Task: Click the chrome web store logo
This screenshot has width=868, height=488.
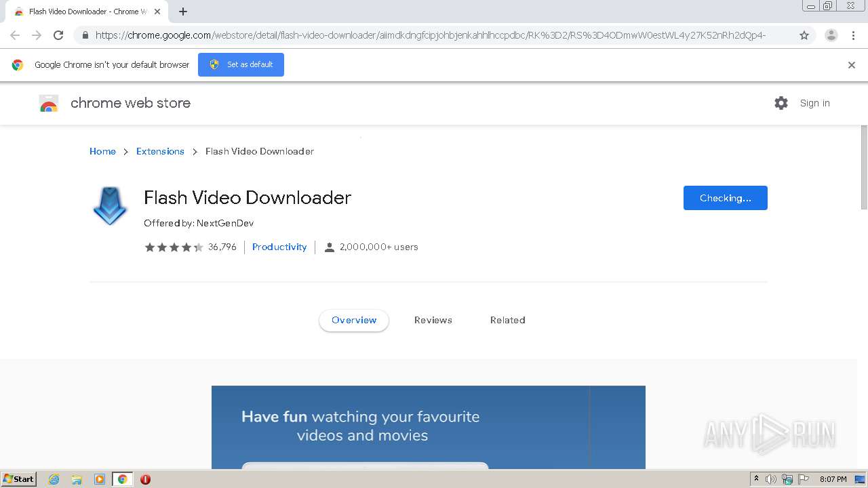Action: coord(49,103)
